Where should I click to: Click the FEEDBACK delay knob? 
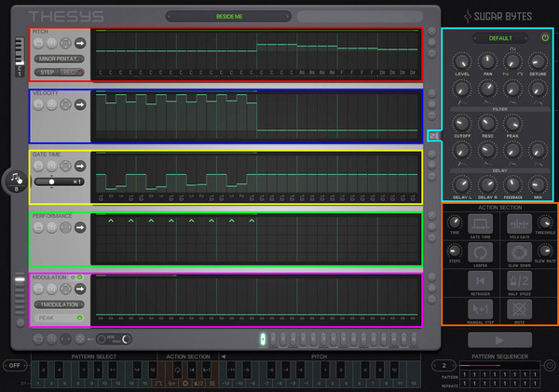pos(512,185)
